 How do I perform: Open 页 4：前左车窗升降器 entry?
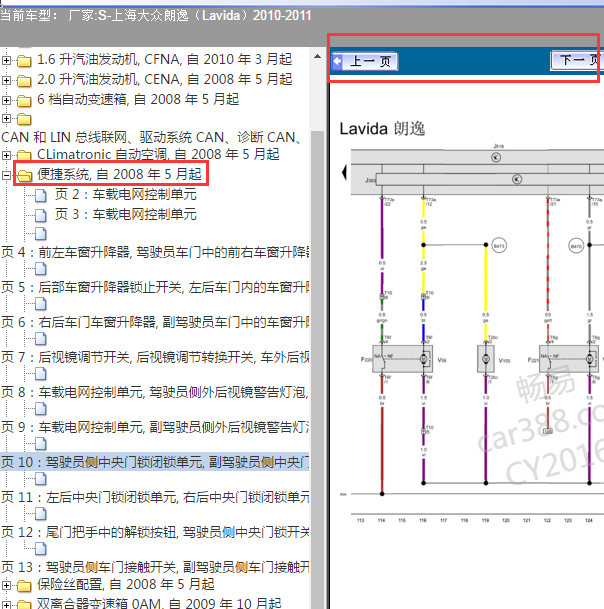pyautogui.click(x=155, y=252)
